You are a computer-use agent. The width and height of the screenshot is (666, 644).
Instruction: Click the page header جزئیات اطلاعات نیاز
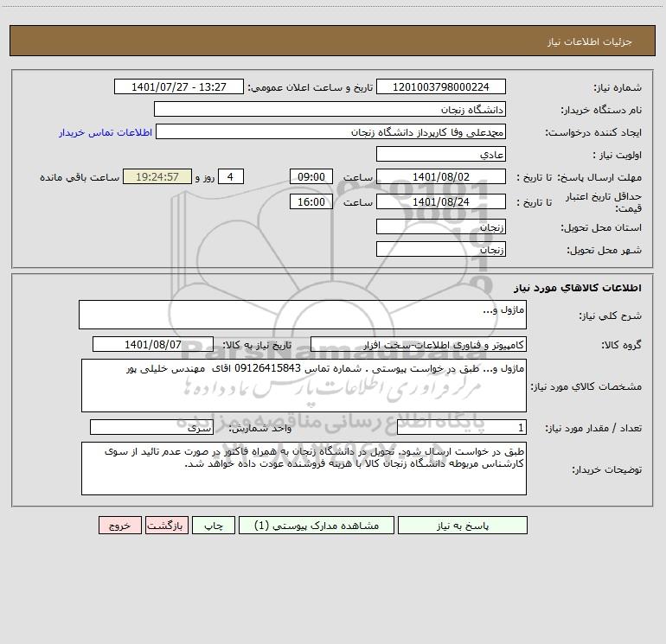pyautogui.click(x=590, y=41)
